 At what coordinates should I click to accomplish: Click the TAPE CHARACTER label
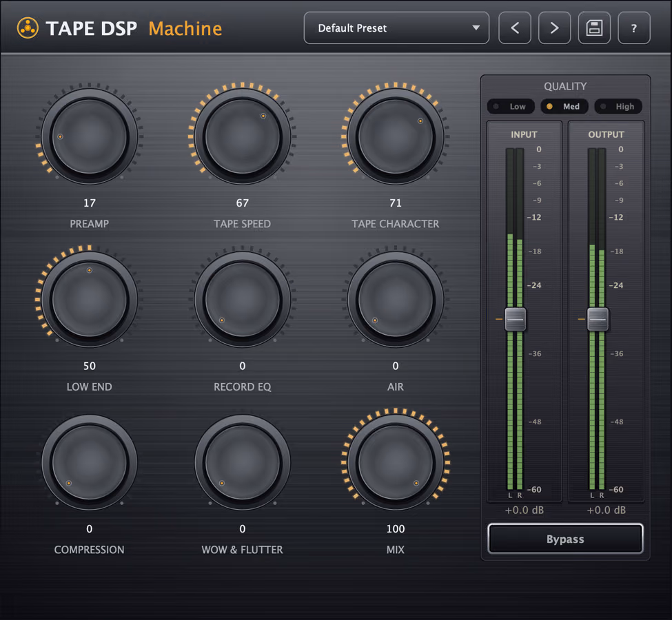tap(396, 224)
